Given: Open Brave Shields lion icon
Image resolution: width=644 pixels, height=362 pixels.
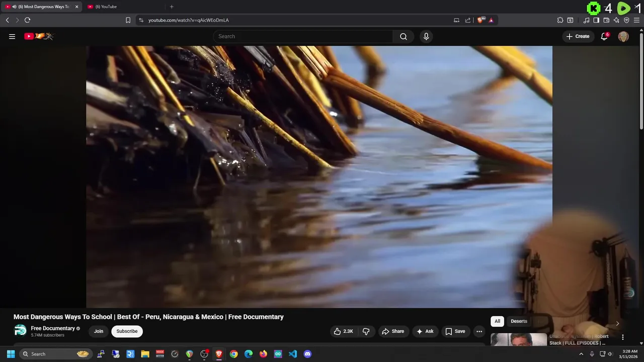Looking at the screenshot, I should point(480,20).
